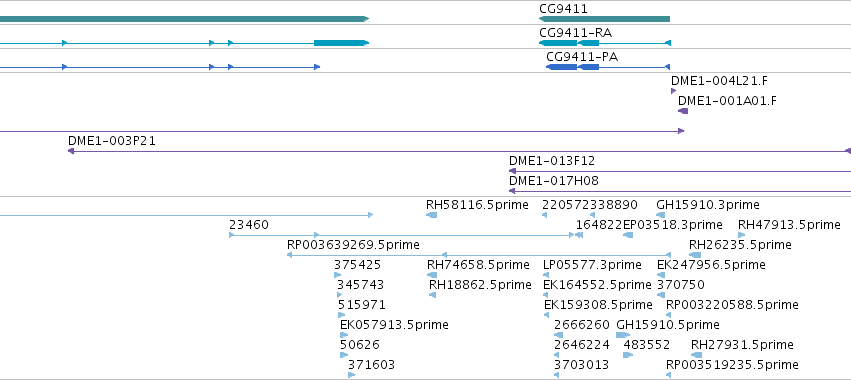Select the RH47913.5prime arrow

point(741,235)
